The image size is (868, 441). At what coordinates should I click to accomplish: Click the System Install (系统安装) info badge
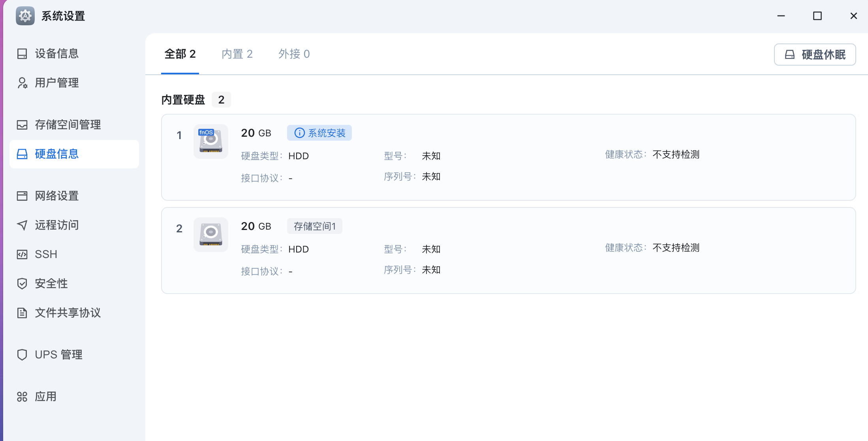(319, 133)
